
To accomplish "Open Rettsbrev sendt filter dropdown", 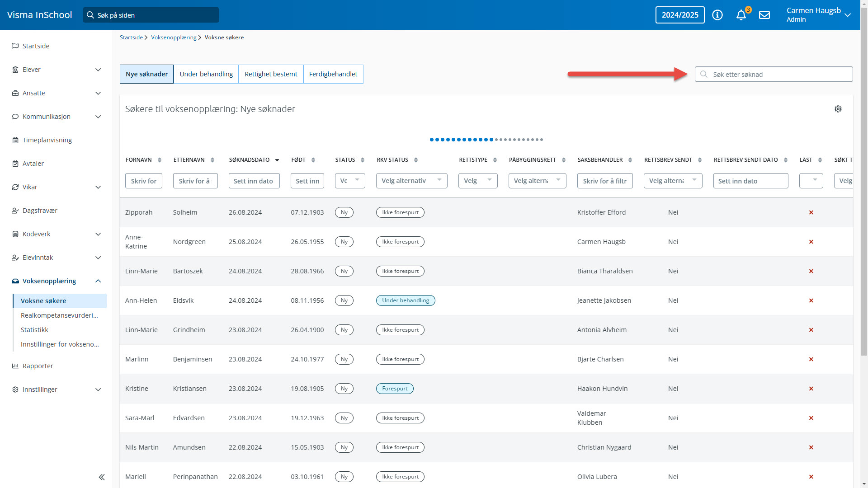I will pos(673,181).
